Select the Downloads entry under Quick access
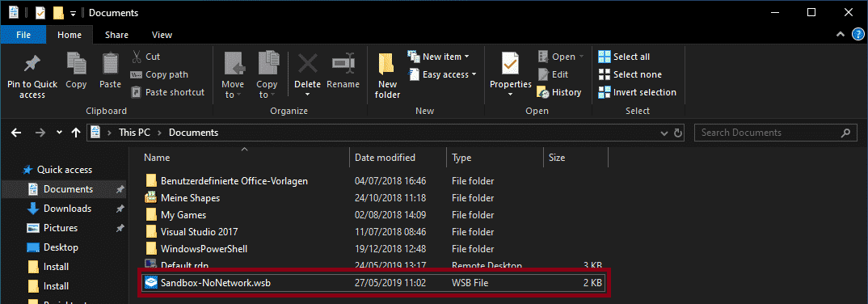The width and height of the screenshot is (868, 304). pyautogui.click(x=68, y=209)
